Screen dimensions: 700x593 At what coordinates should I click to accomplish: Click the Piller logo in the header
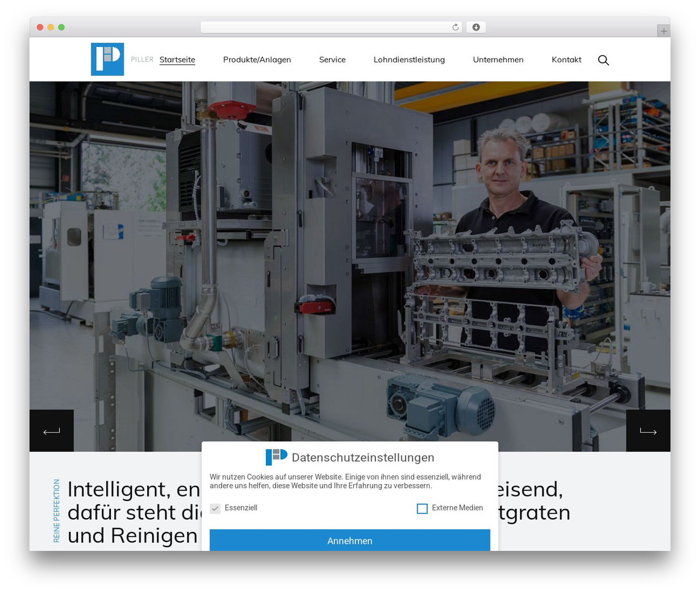[x=107, y=59]
